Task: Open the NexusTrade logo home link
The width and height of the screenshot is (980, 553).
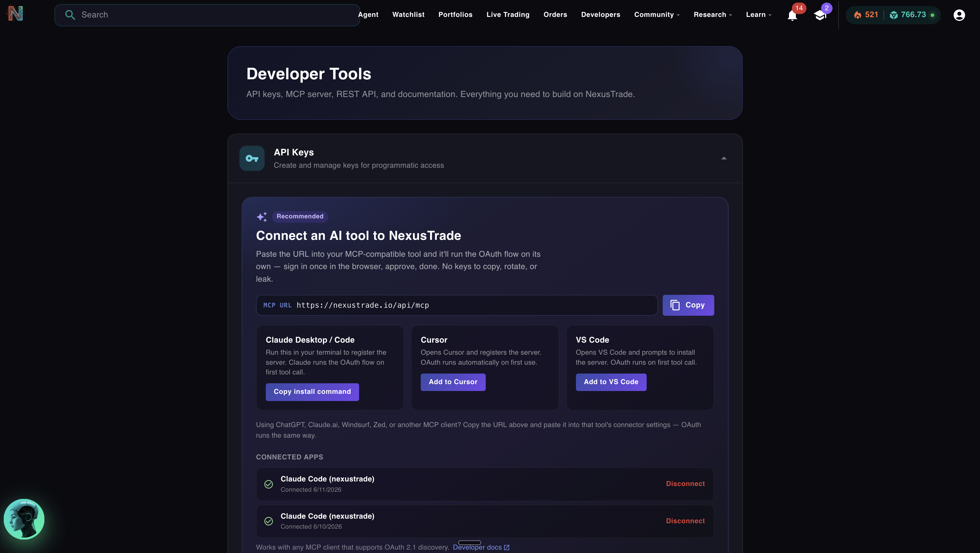Action: pyautogui.click(x=15, y=14)
